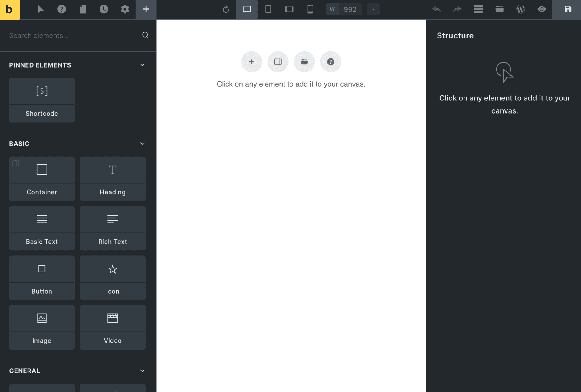This screenshot has height=392, width=581.
Task: Click the canvas plus add-element circle
Action: (x=251, y=62)
